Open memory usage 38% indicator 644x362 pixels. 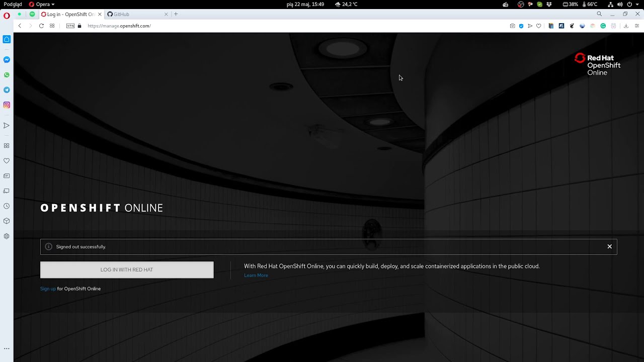571,4
